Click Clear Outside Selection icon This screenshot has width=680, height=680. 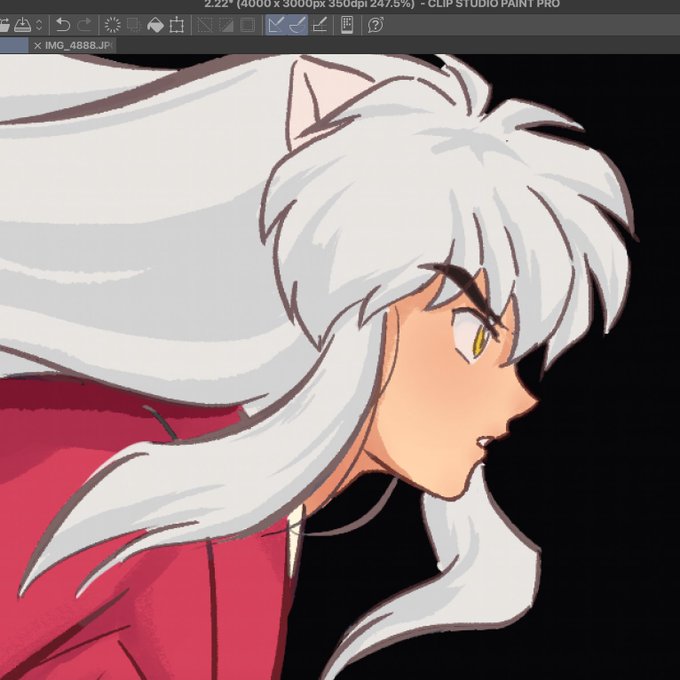pyautogui.click(x=134, y=25)
